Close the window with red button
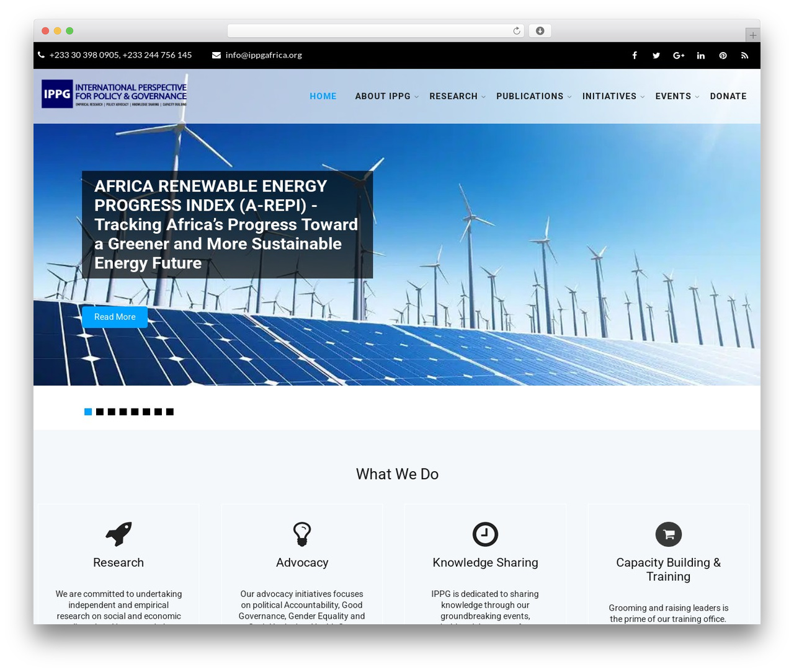This screenshot has width=794, height=672. (x=45, y=31)
